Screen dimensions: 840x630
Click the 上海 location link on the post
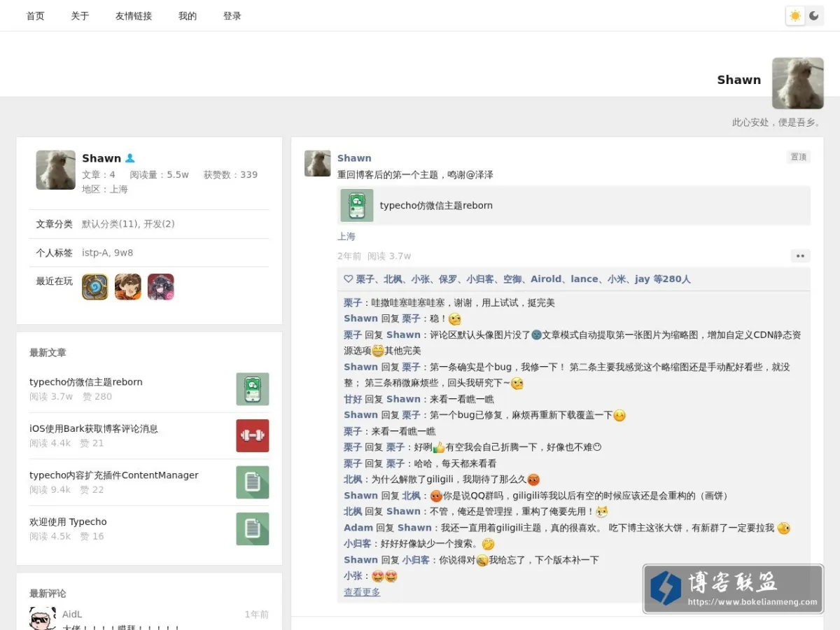point(346,237)
